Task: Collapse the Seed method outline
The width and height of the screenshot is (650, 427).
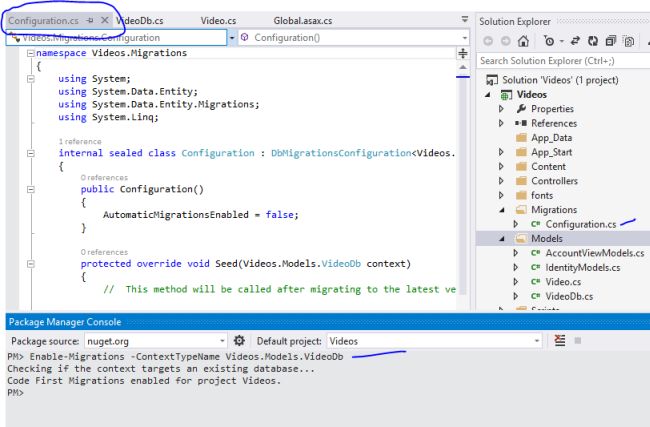Action: pos(30,264)
